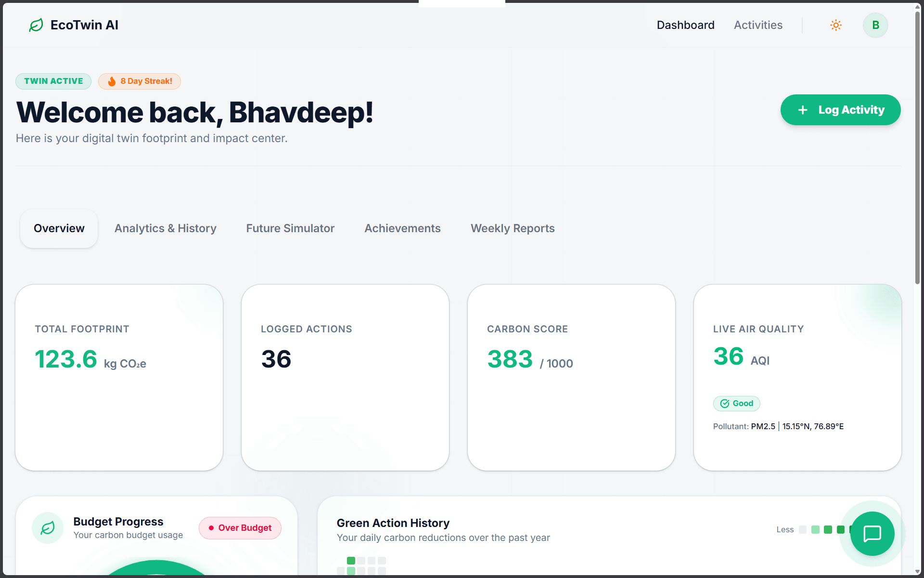Open the Weekly Reports tab
Viewport: 924px width, 578px height.
[x=513, y=228]
